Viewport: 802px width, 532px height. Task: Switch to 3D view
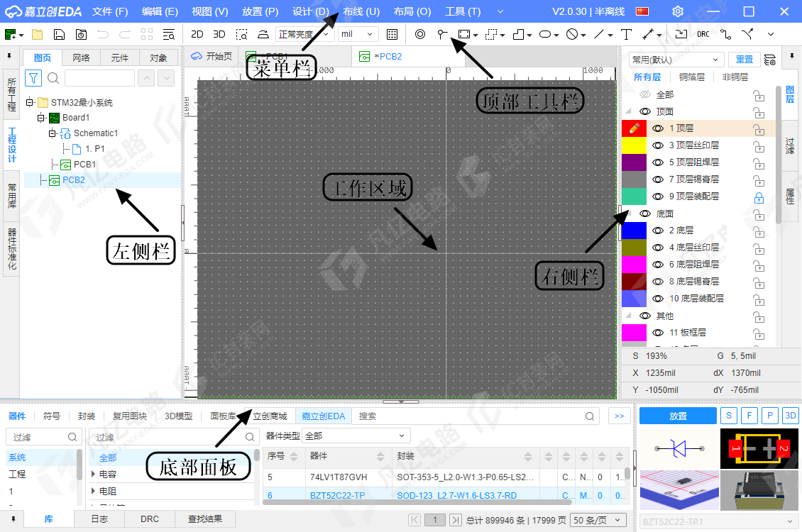[x=219, y=34]
